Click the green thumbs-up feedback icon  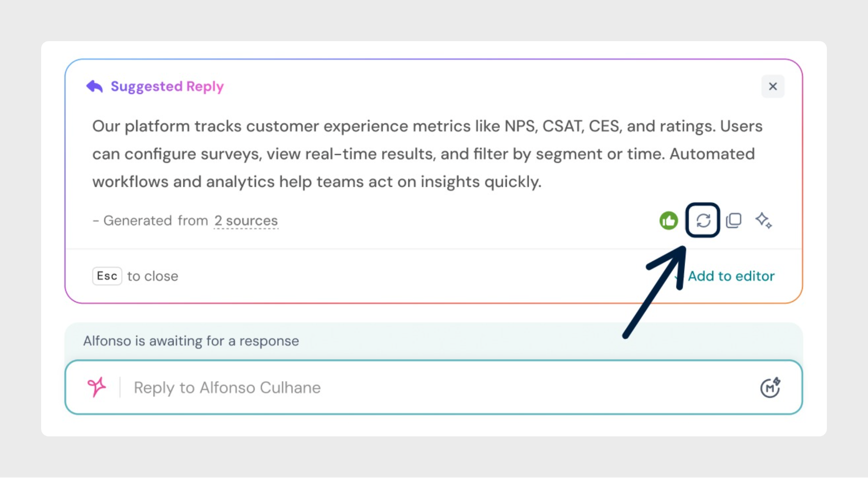point(668,221)
